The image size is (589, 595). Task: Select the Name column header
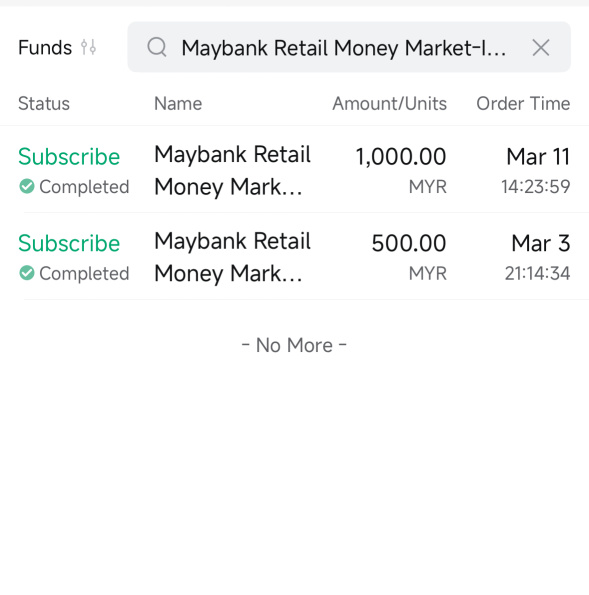[x=178, y=104]
